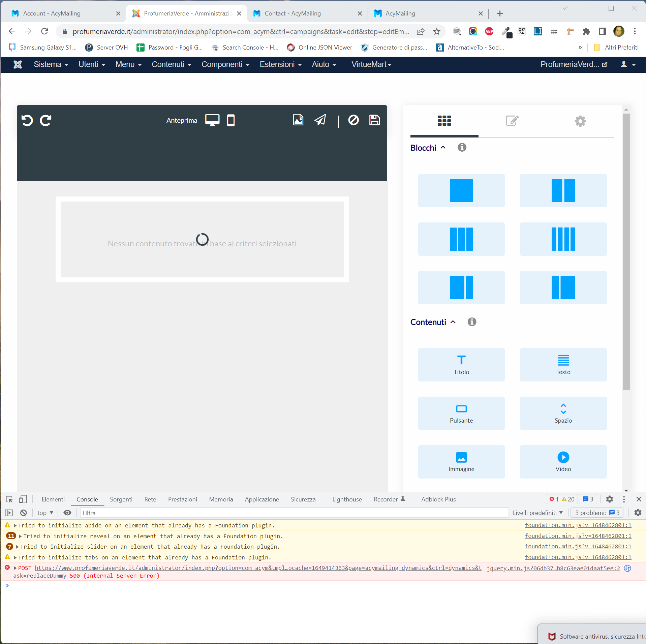The image size is (646, 644).
Task: Pick the Video content element
Action: (x=563, y=462)
